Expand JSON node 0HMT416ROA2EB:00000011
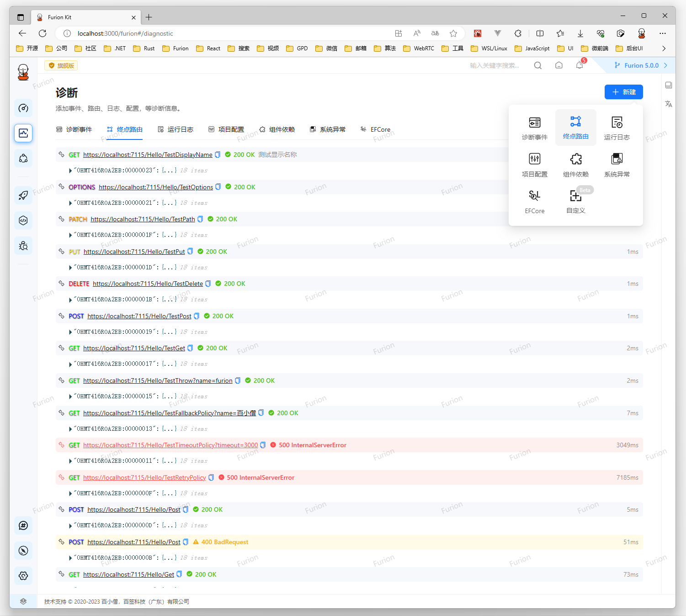 point(70,461)
